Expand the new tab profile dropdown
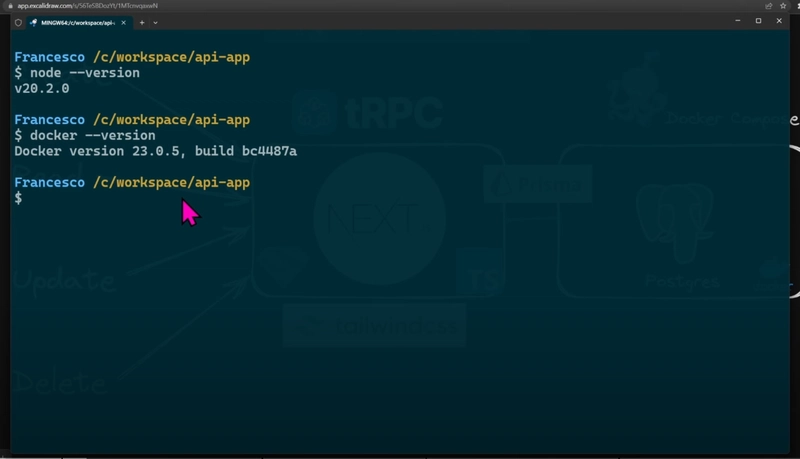The width and height of the screenshot is (800, 459). tap(156, 22)
